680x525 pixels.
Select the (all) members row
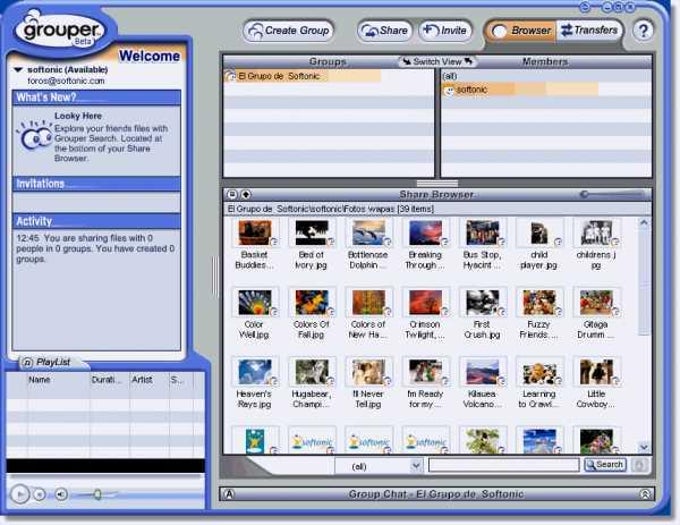[x=546, y=76]
